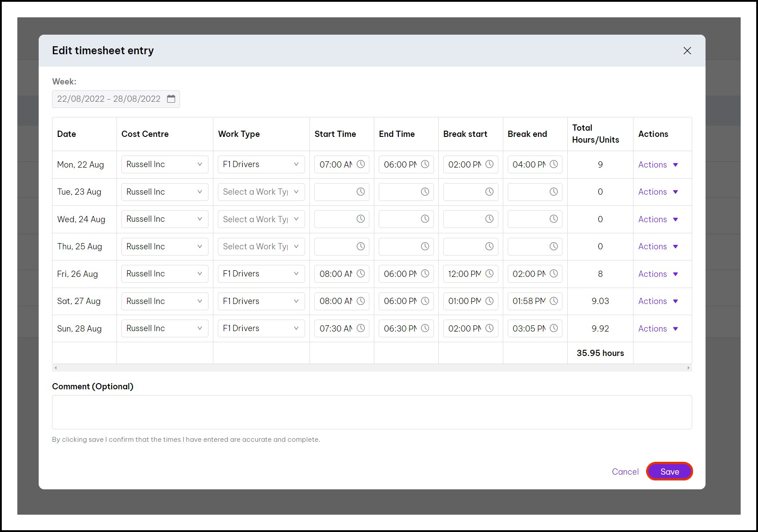Click the Cancel link

(x=625, y=472)
